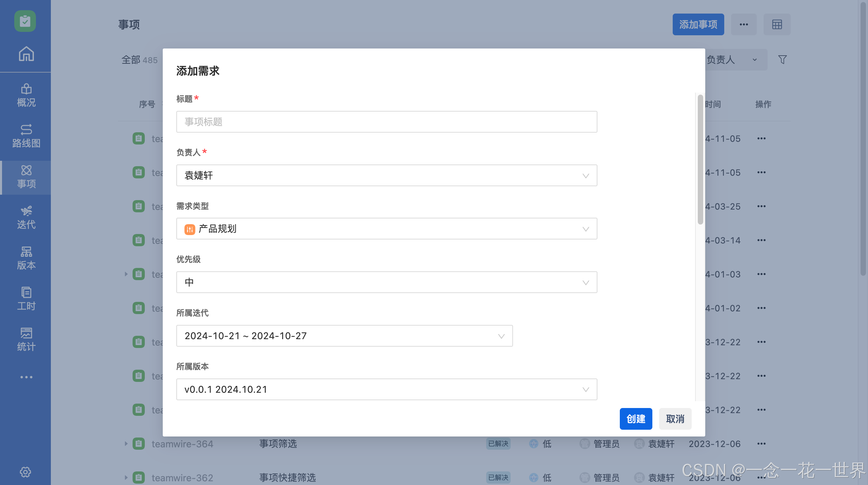868x485 pixels.
Task: Switch to table view icon
Action: click(x=777, y=24)
